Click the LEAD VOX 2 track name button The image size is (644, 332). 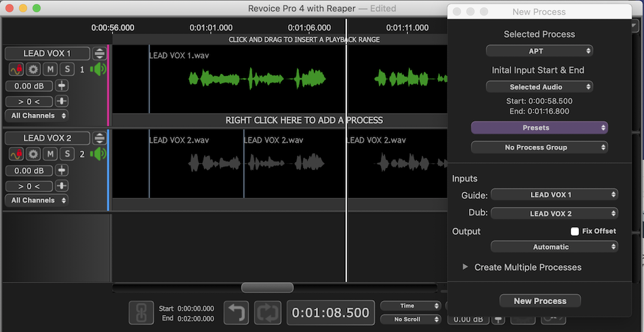pos(47,138)
